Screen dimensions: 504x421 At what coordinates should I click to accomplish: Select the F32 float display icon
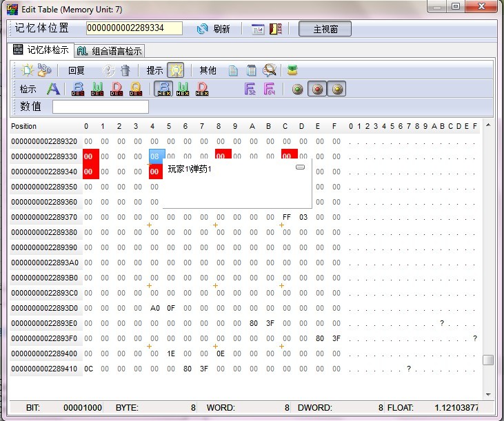(x=250, y=89)
